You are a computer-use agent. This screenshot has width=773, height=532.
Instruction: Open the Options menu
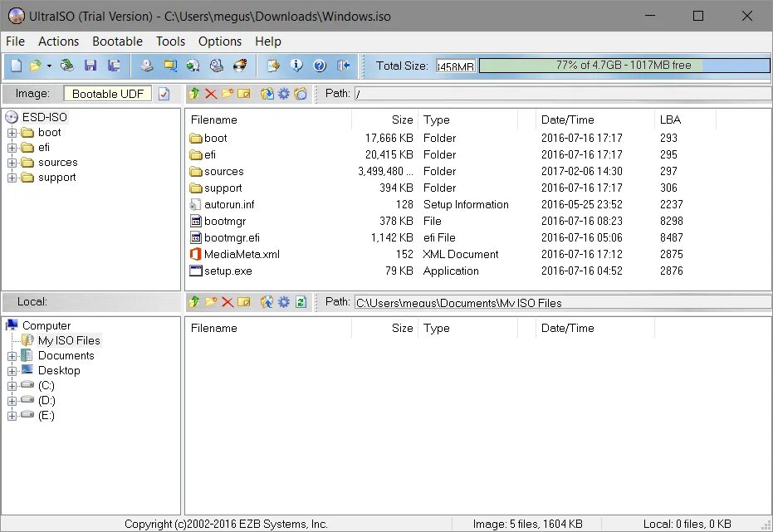click(x=220, y=41)
